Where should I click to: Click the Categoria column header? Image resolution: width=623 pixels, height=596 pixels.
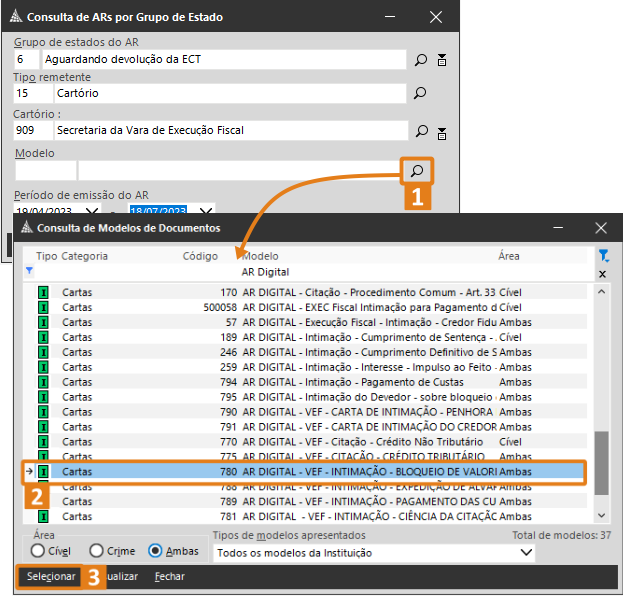click(x=85, y=256)
